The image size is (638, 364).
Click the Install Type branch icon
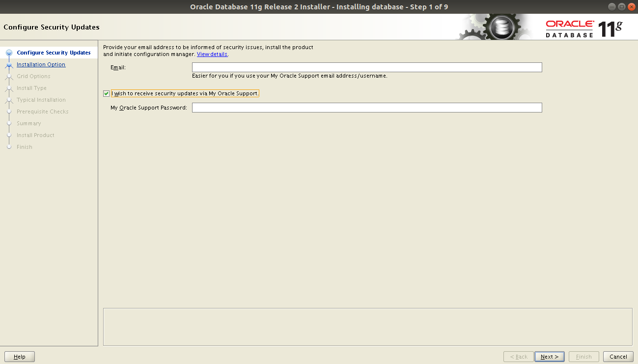[8, 88]
